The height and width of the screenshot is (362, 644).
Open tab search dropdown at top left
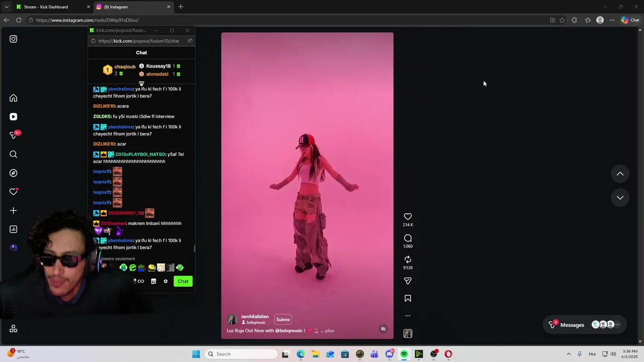click(6, 7)
